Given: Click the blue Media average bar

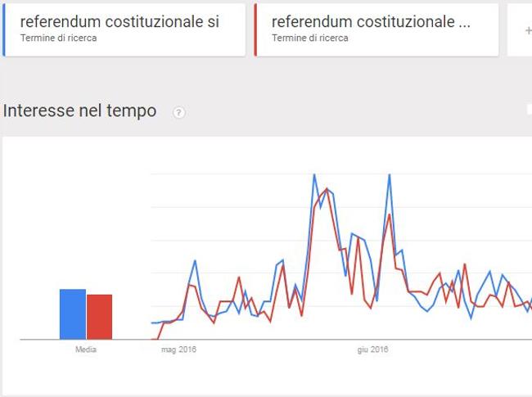Looking at the screenshot, I should tap(73, 314).
